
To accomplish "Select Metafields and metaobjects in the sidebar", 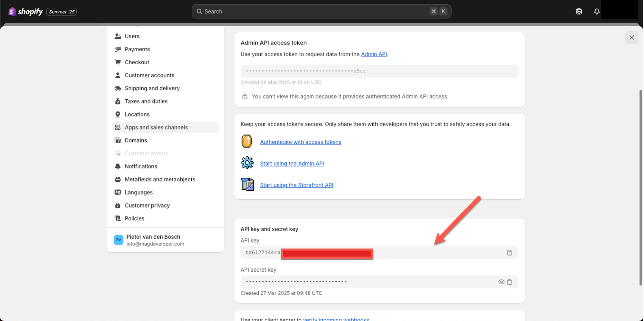I will (160, 179).
